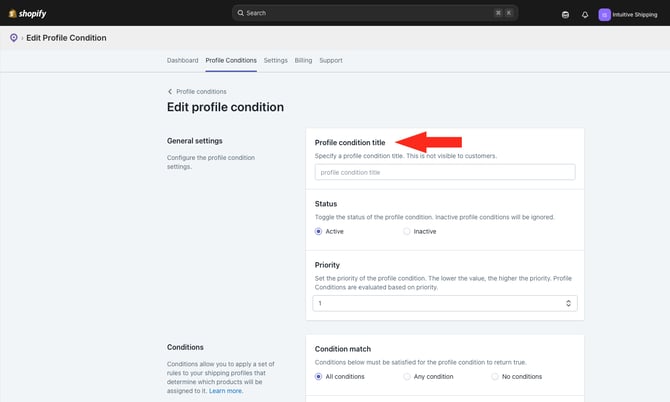670x402 pixels.
Task: Click the Condition match heading
Action: click(343, 349)
